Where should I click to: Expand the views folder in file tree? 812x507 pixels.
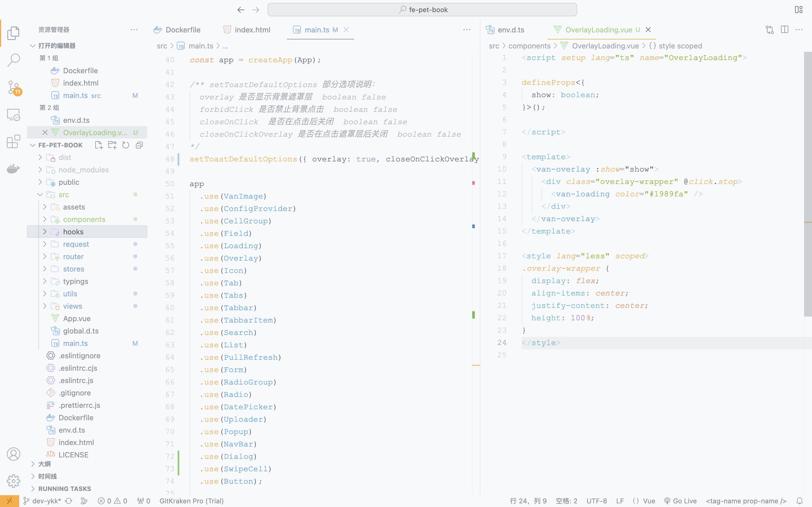pyautogui.click(x=45, y=306)
